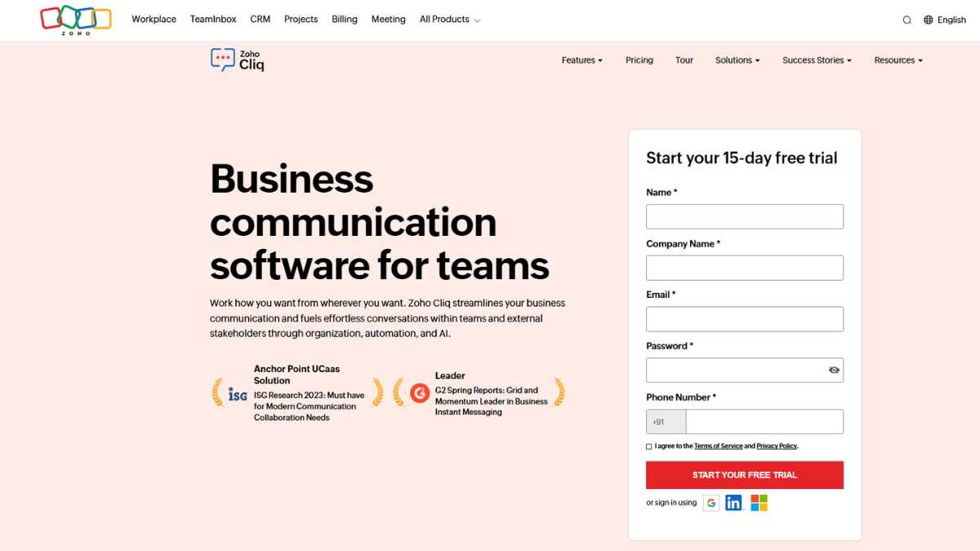Viewport: 980px width, 551px height.
Task: Expand the Success Stories menu
Action: tap(817, 60)
